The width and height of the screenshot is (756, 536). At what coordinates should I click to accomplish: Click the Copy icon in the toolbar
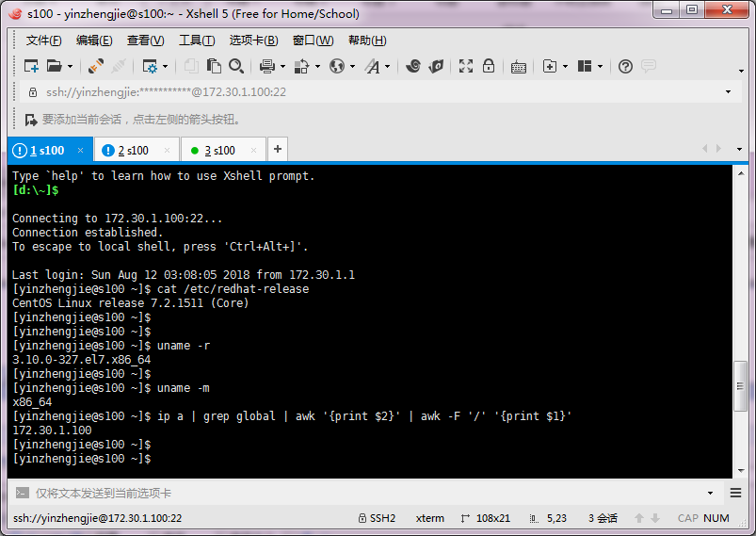pyautogui.click(x=191, y=66)
